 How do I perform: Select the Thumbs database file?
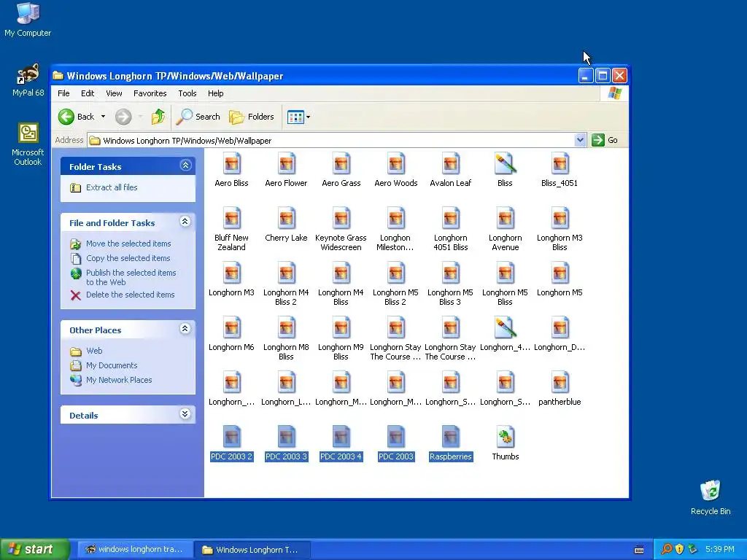click(505, 444)
